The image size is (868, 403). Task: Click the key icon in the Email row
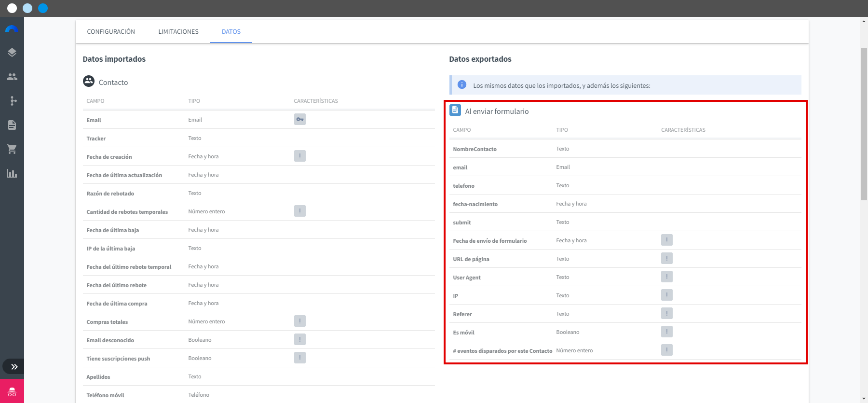(300, 119)
